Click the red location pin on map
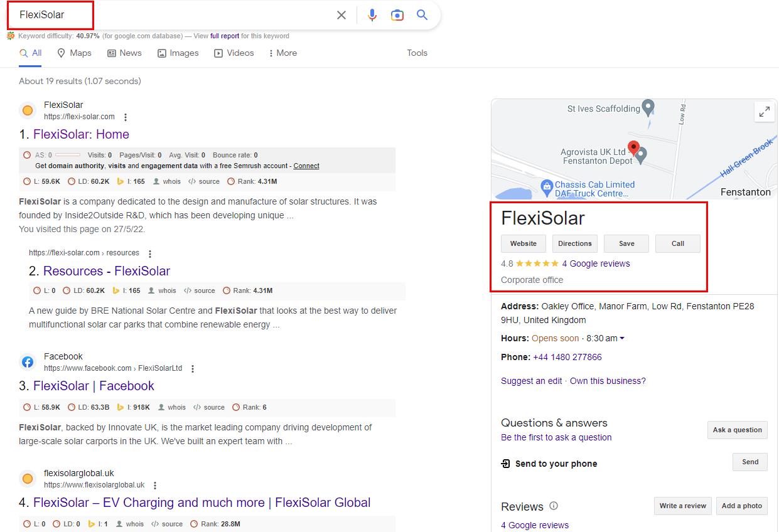 [x=633, y=148]
